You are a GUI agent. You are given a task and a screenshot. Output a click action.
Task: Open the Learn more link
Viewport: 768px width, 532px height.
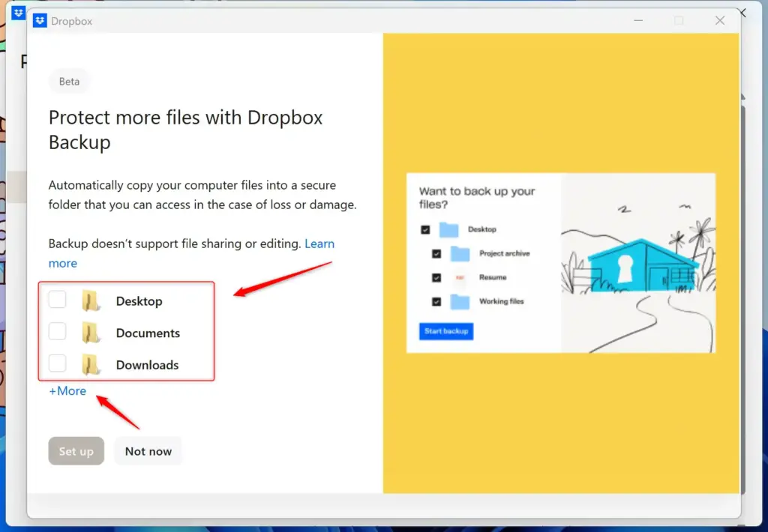[x=319, y=244]
